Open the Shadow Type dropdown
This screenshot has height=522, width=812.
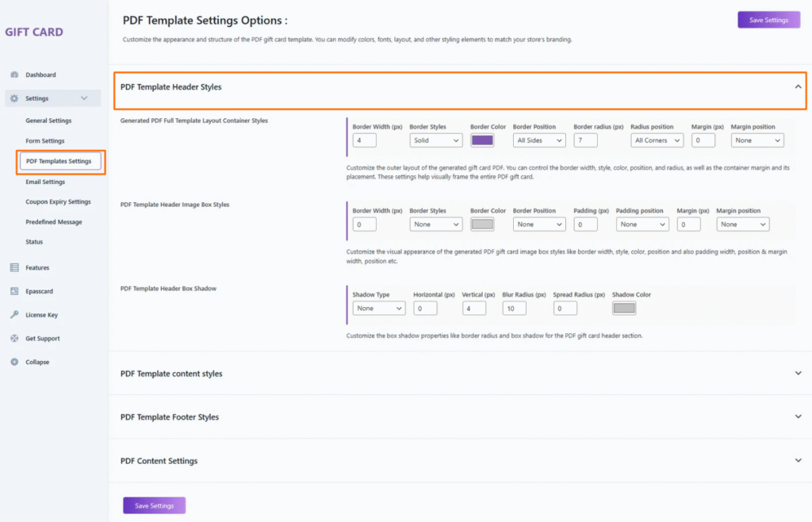(x=378, y=309)
